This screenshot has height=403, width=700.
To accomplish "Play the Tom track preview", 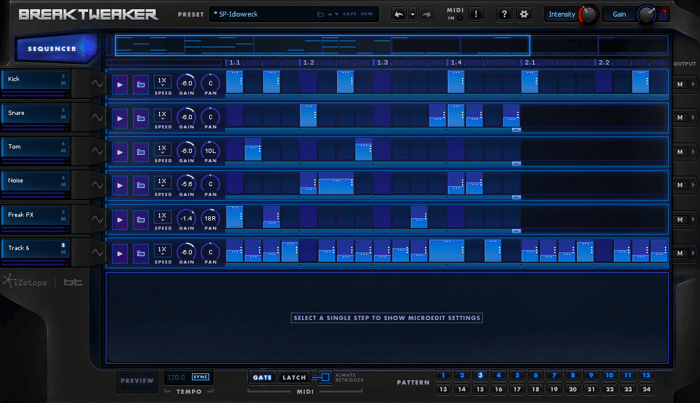I will [x=120, y=152].
